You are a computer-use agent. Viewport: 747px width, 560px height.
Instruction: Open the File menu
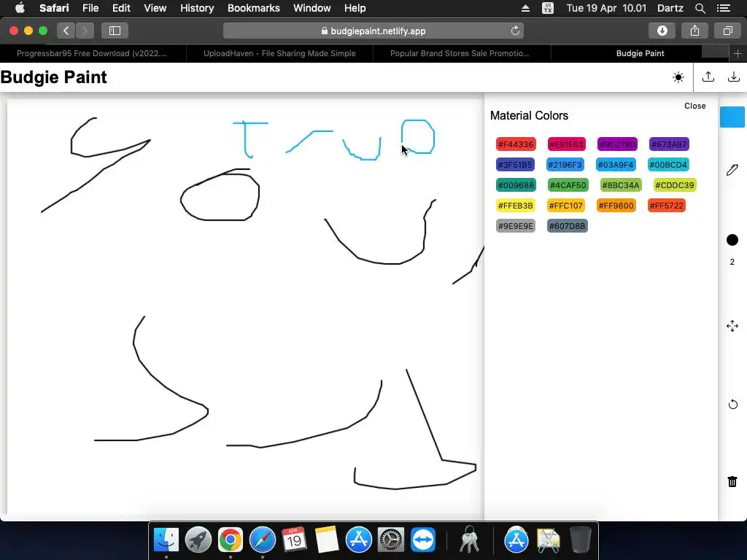click(x=90, y=8)
